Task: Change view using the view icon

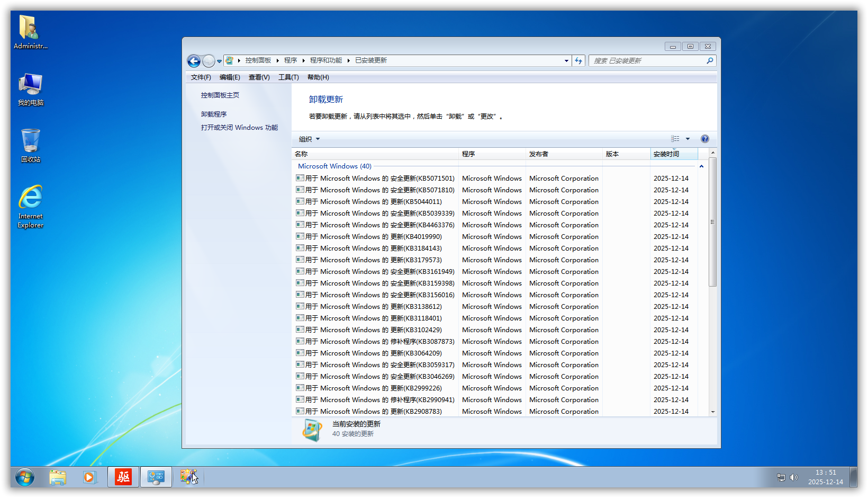Action: pos(675,139)
